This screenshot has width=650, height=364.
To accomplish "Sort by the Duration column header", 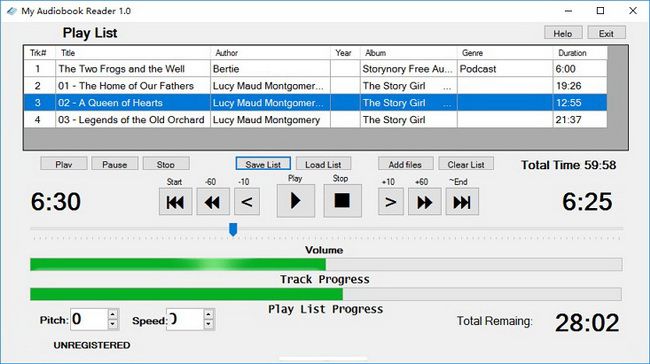I will pyautogui.click(x=580, y=53).
